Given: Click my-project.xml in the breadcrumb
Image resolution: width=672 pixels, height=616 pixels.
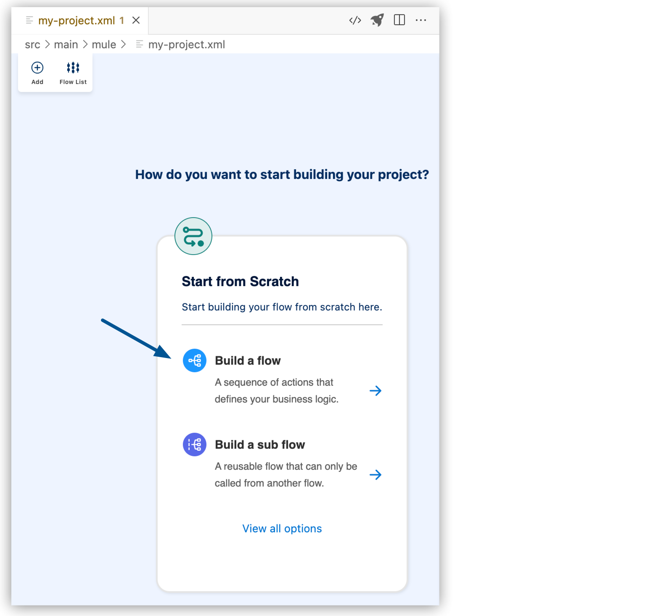Looking at the screenshot, I should (186, 45).
